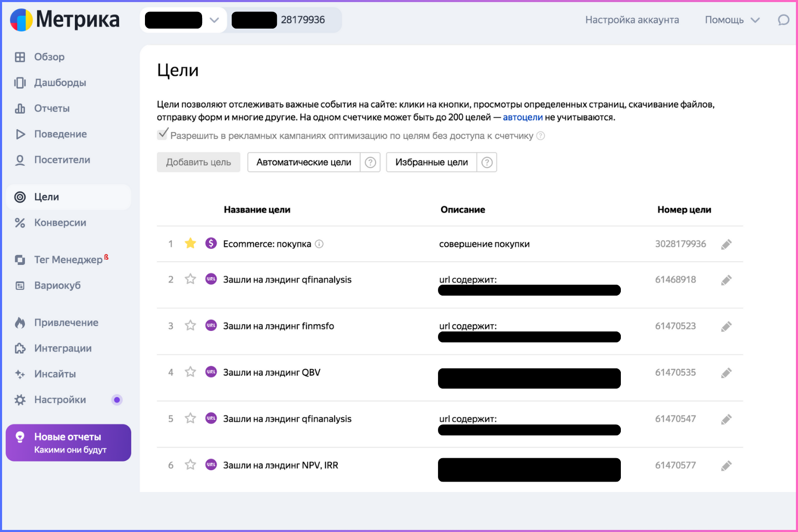Open the chat bubble icon in header
The image size is (798, 532).
coord(783,20)
